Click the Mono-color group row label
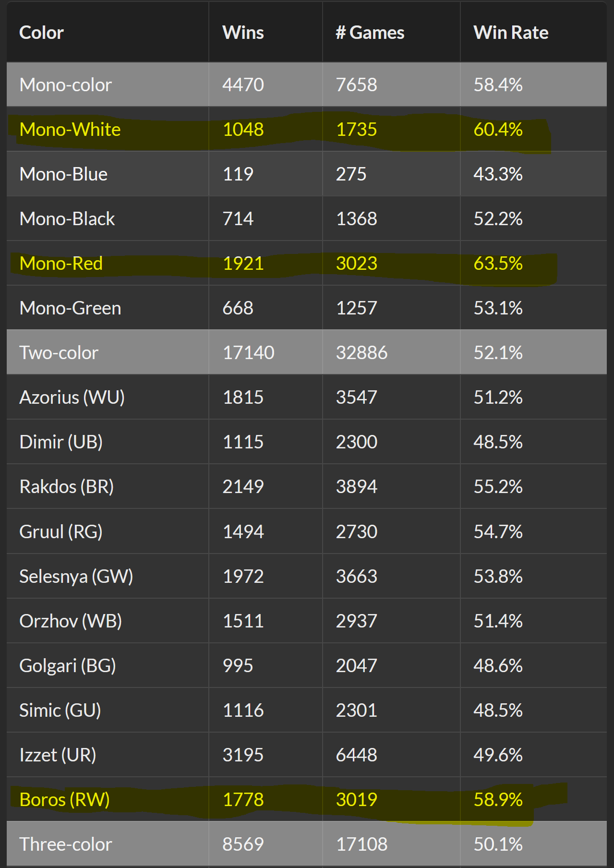Screen dimensions: 614x868 [65, 85]
